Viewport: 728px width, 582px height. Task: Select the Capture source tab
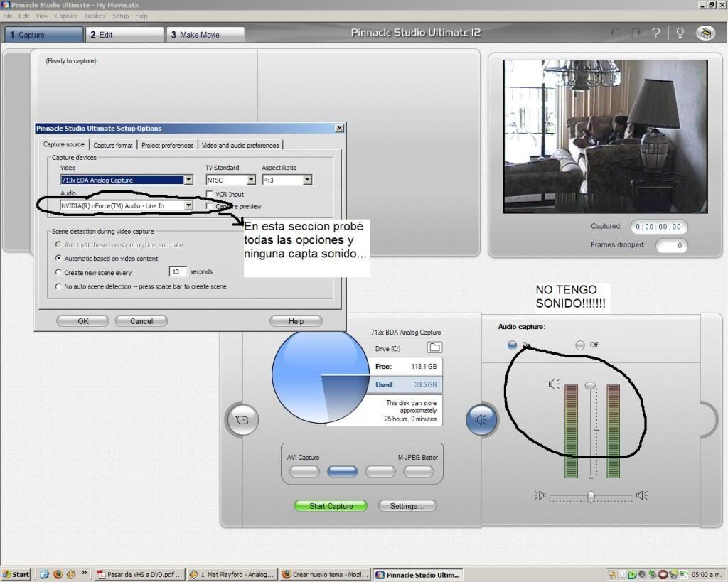pos(64,144)
